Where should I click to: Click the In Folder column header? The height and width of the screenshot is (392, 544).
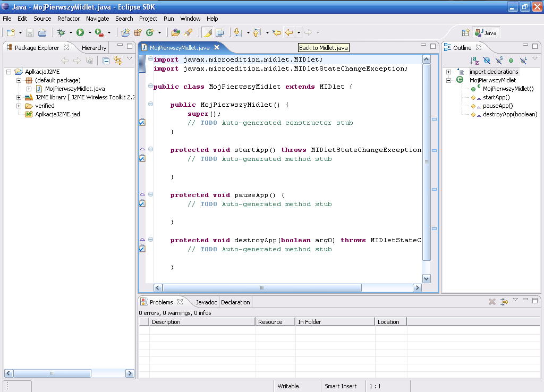[335, 322]
